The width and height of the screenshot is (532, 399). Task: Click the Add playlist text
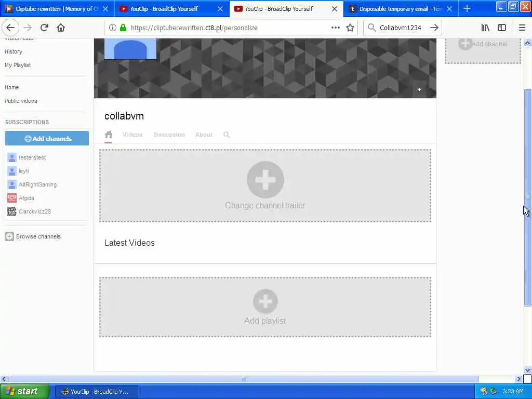click(x=265, y=321)
